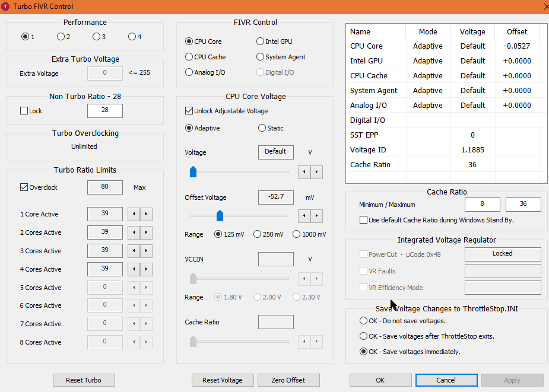Increase 2 Cores Active ratio with right arrow
This screenshot has height=392, width=549.
point(147,232)
